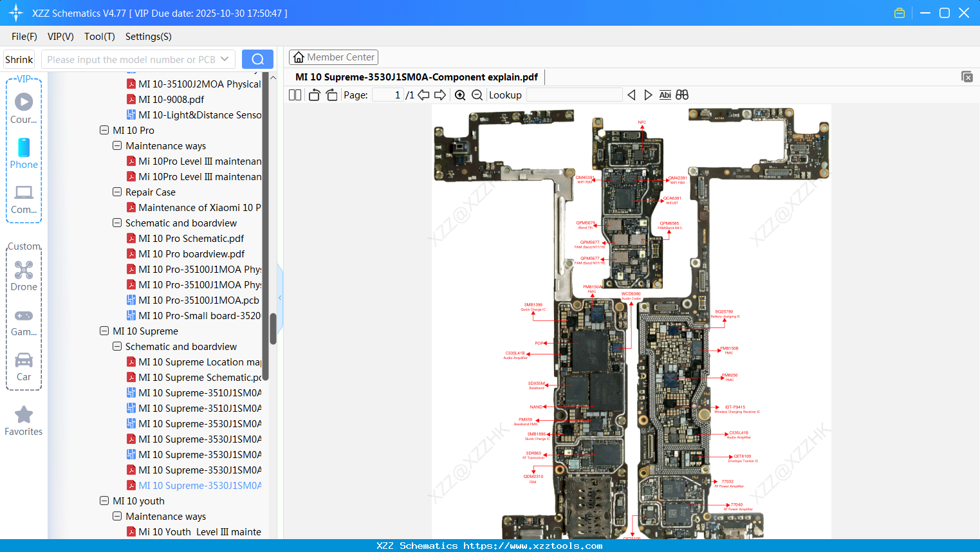
Task: Open the Phone schematics section
Action: pos(24,154)
